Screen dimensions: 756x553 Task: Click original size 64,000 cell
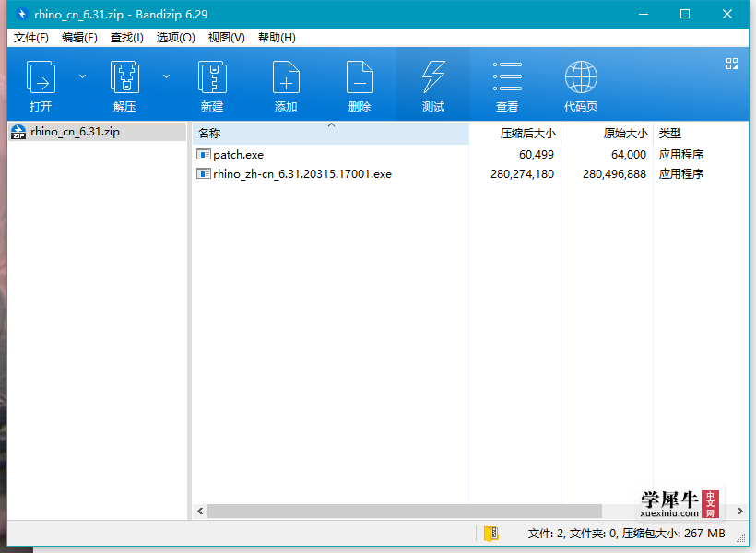pyautogui.click(x=629, y=155)
